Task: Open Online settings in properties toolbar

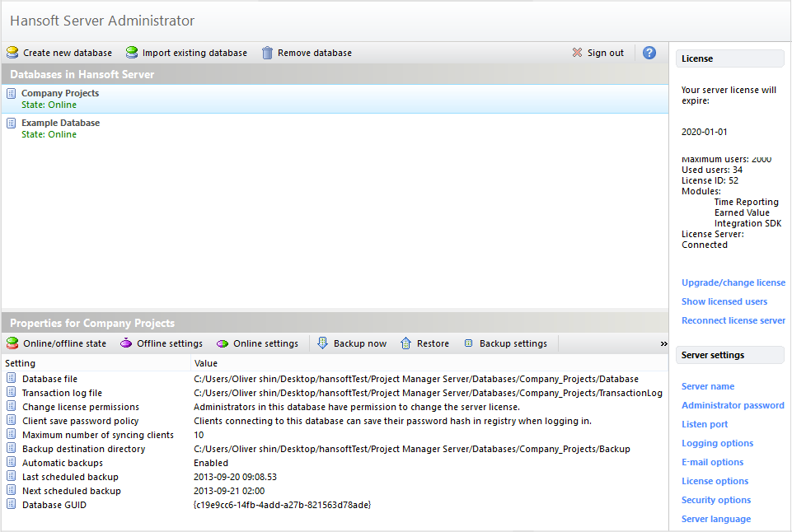Action: point(258,343)
